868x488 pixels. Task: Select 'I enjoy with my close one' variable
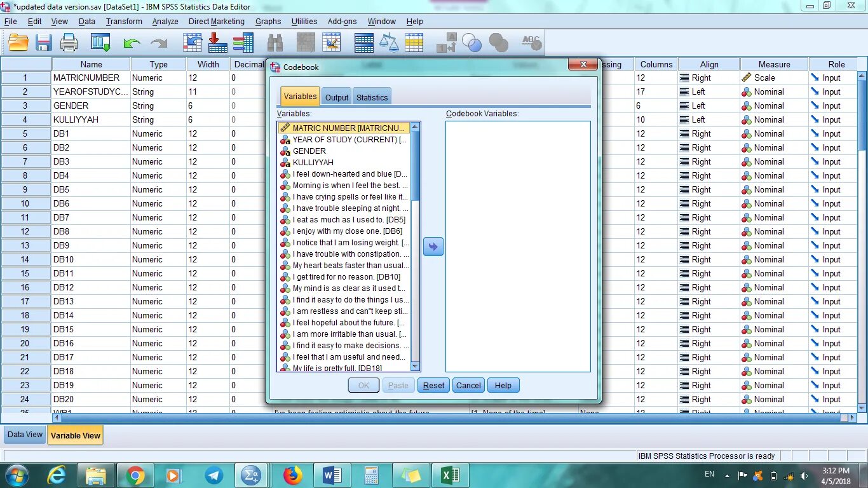pyautogui.click(x=344, y=231)
